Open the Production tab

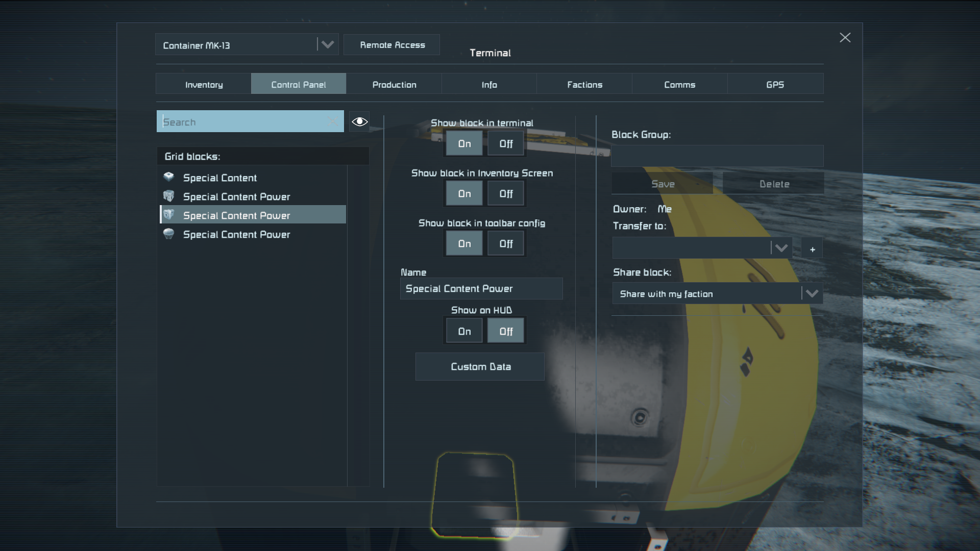[394, 84]
